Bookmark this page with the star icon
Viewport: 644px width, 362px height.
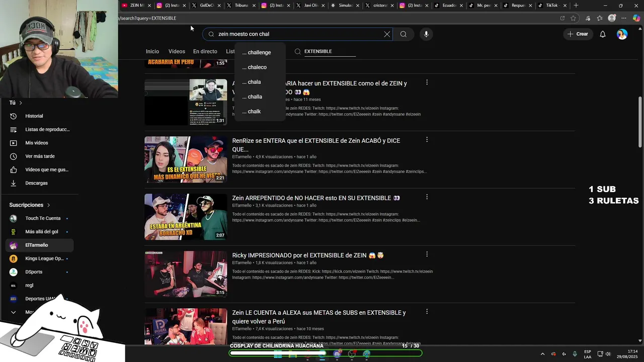click(573, 18)
